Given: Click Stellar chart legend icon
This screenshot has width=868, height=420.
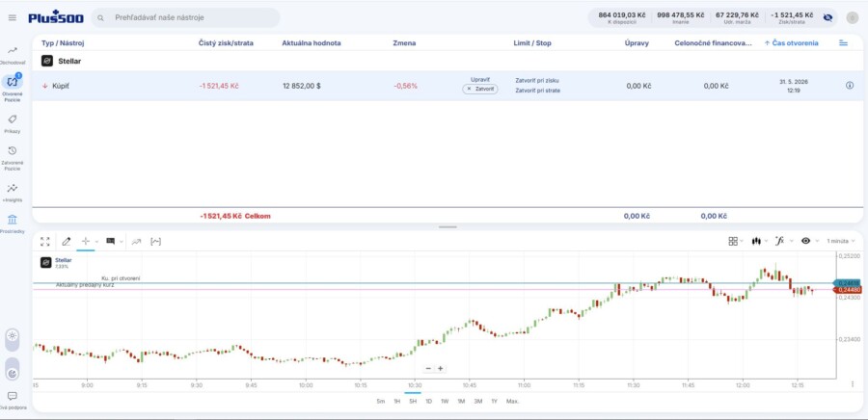Looking at the screenshot, I should pos(46,262).
